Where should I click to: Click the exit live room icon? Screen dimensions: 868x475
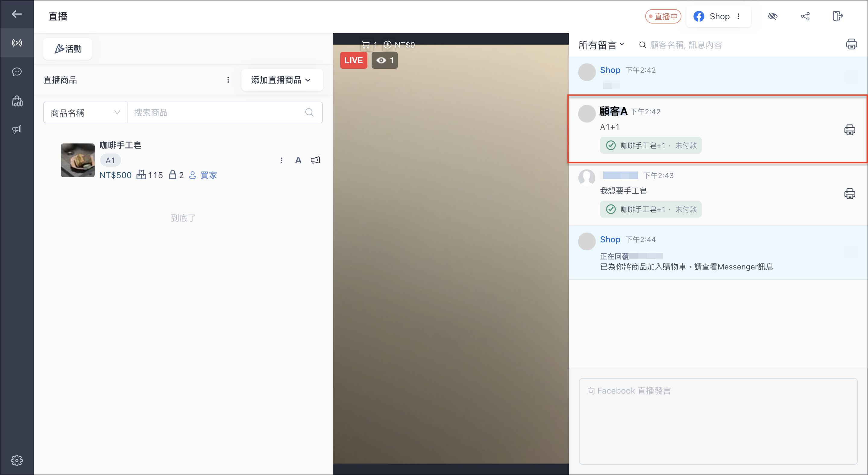click(838, 17)
